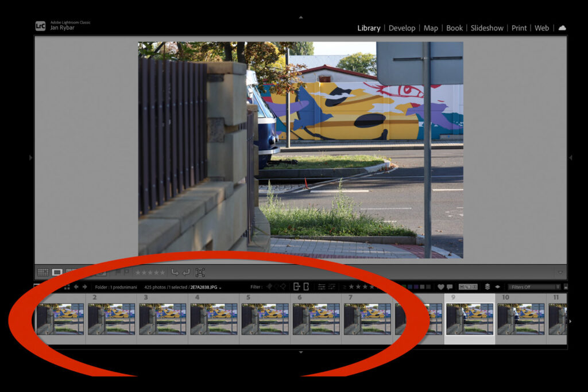Toggle the flagged photos filter
This screenshot has width=588, height=392.
[x=269, y=287]
